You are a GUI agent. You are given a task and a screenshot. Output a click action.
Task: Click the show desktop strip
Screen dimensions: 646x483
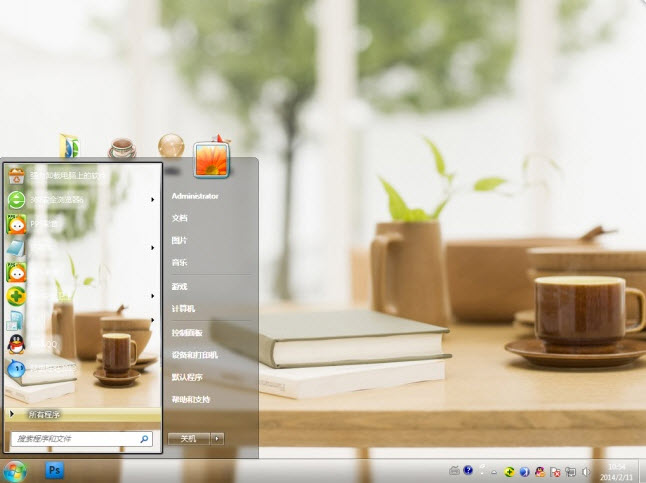[642, 471]
